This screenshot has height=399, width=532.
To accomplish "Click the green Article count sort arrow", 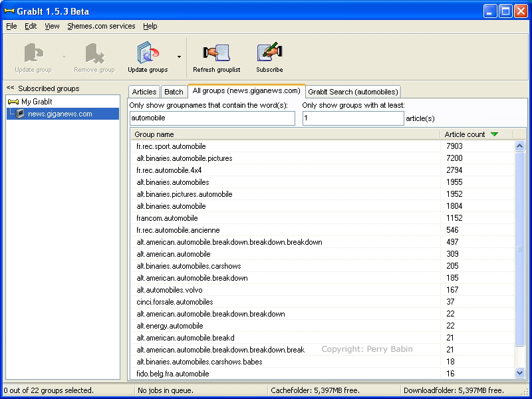I will (494, 134).
